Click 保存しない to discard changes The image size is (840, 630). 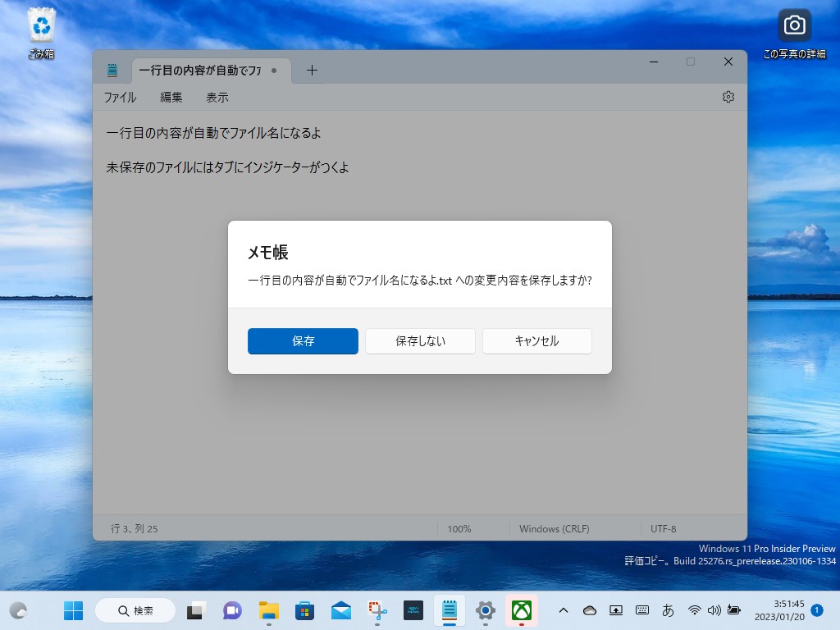point(420,341)
